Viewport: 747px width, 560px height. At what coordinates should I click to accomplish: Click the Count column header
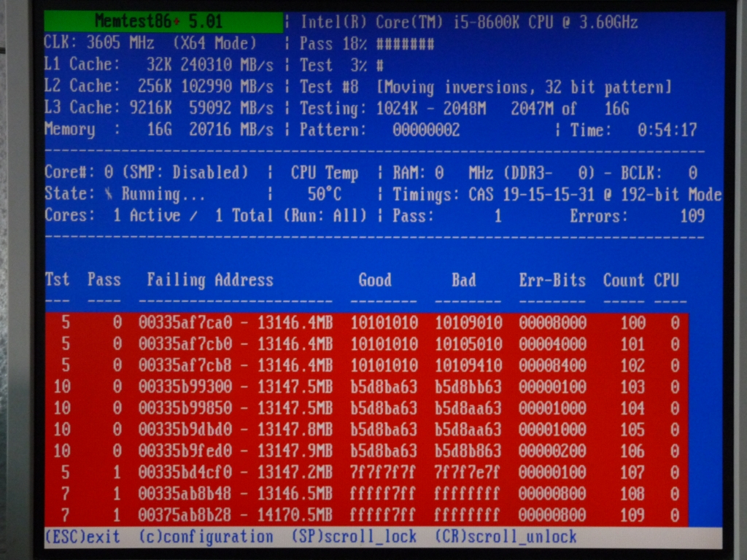pos(624,280)
